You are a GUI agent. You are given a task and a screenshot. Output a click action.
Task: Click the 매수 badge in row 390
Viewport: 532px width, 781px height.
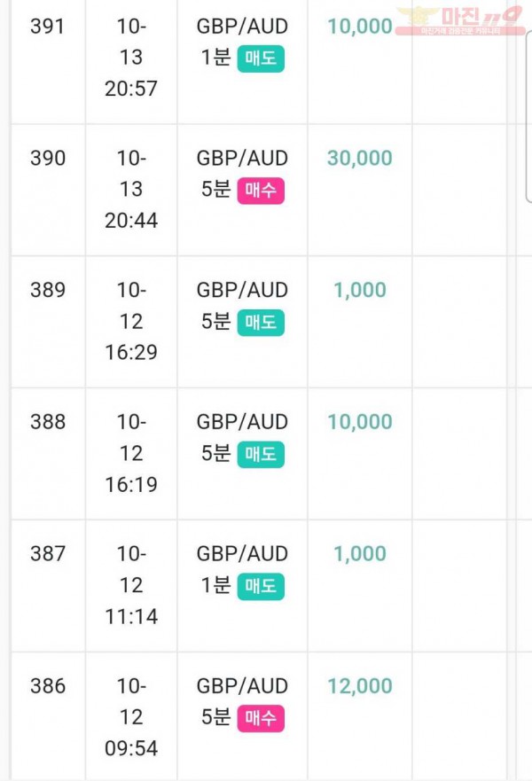pos(261,191)
